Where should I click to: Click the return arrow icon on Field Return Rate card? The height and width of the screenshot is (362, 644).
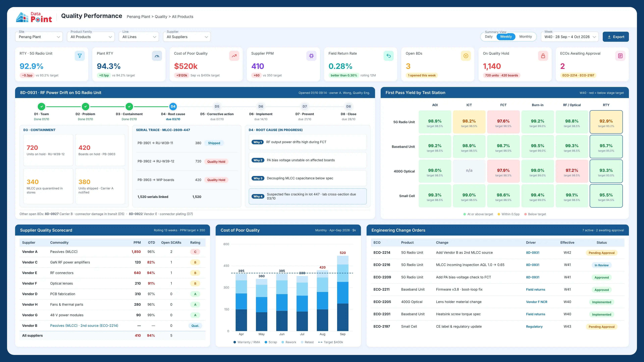(389, 56)
